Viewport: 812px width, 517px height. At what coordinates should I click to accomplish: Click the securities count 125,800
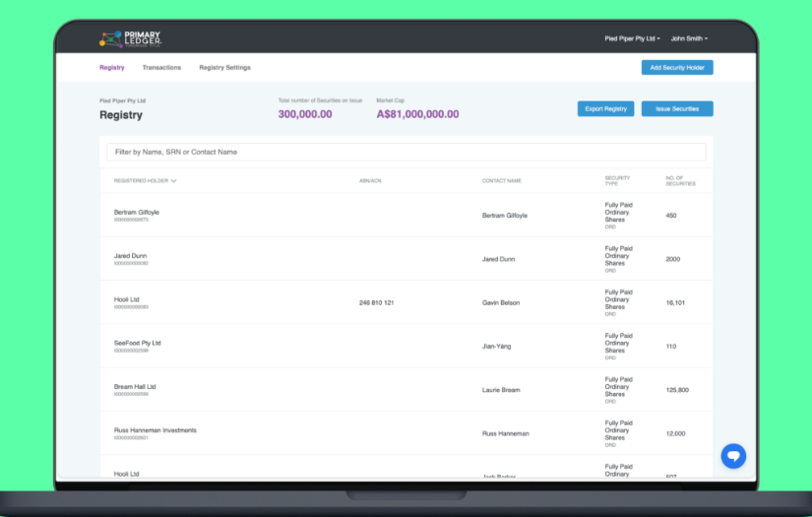(x=677, y=390)
